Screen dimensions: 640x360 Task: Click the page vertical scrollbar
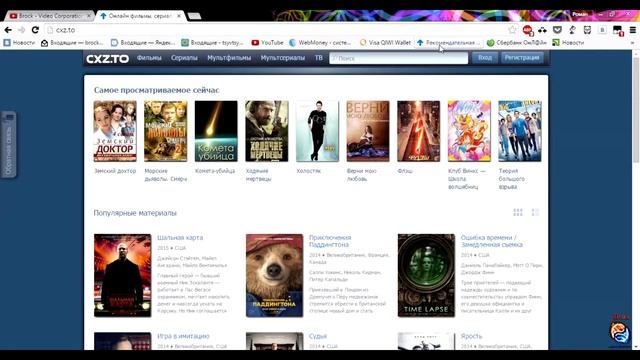click(x=636, y=111)
